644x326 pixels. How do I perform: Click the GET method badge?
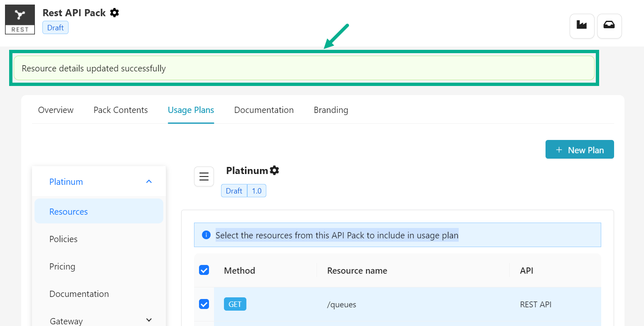pos(235,304)
